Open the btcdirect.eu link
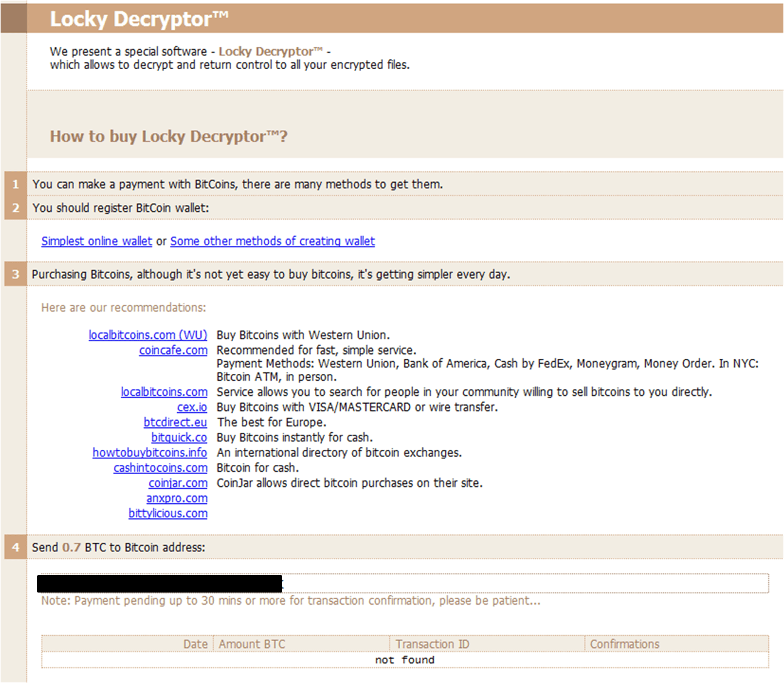This screenshot has width=784, height=683. [x=175, y=423]
